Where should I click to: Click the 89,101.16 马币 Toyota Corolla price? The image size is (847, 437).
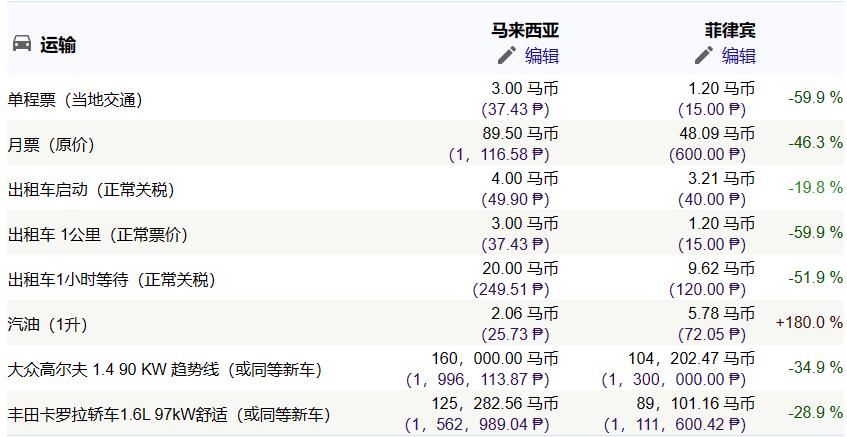click(696, 404)
